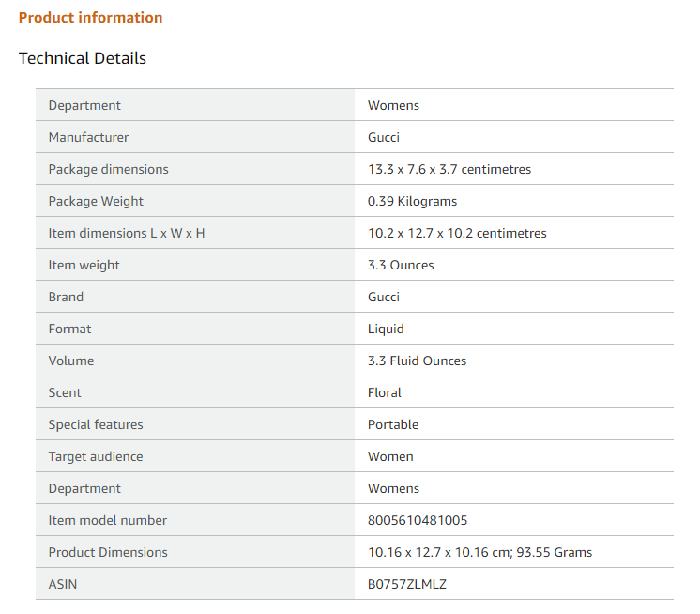Select the "Brand" row label

click(66, 297)
